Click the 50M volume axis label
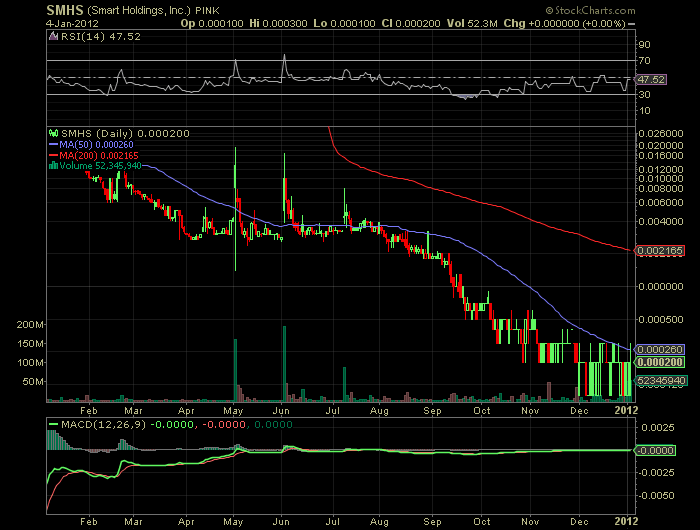700x530 pixels. click(x=33, y=382)
